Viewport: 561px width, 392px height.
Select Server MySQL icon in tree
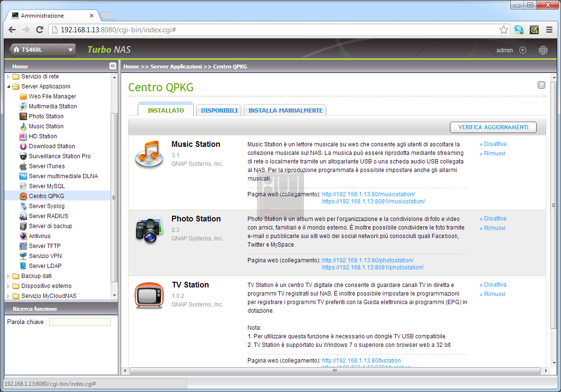click(x=23, y=186)
